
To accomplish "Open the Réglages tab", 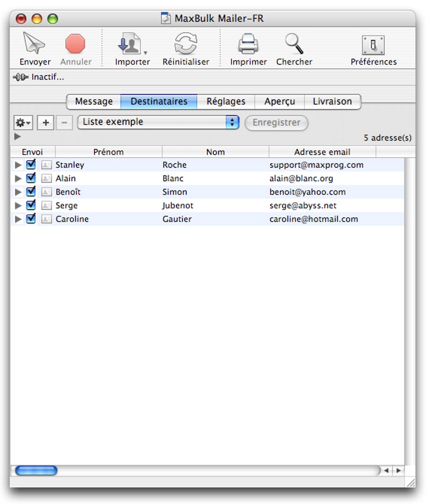I will [226, 102].
